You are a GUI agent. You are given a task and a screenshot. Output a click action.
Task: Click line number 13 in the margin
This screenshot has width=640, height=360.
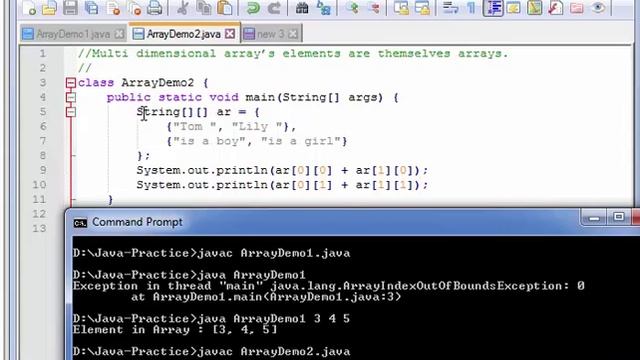(x=39, y=229)
